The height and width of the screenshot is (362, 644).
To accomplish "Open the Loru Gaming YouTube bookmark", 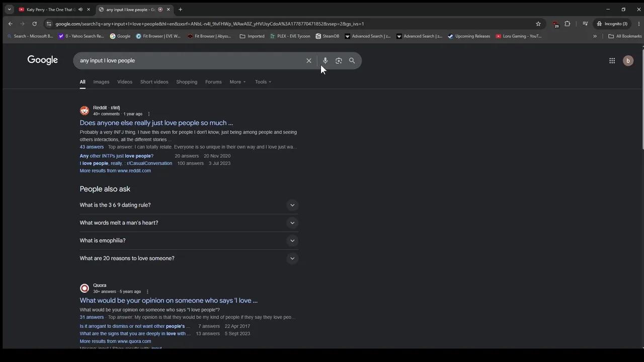I will (x=518, y=36).
